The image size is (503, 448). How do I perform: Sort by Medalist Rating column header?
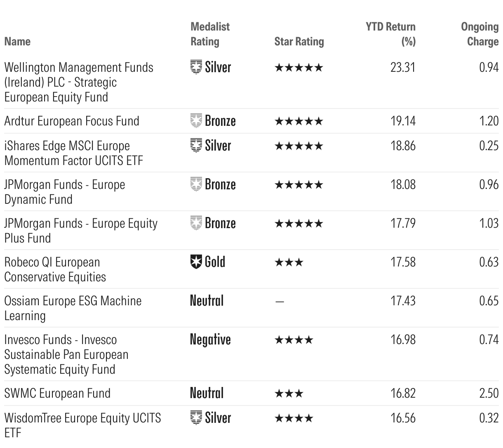(x=210, y=34)
